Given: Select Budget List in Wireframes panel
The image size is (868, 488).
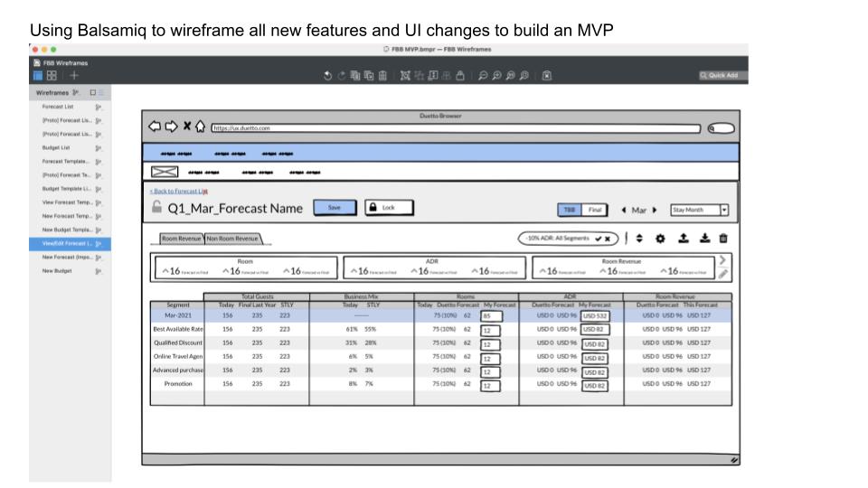Looking at the screenshot, I should (x=56, y=147).
